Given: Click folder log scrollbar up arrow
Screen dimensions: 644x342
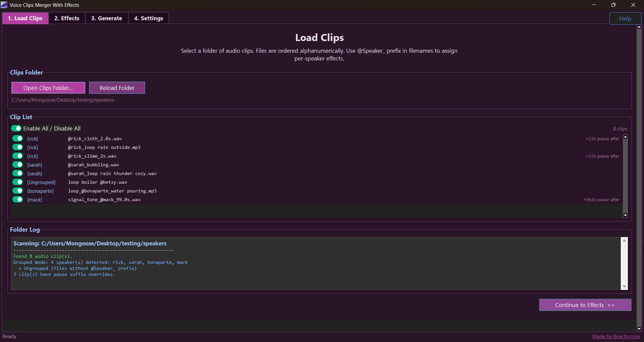Looking at the screenshot, I should point(624,241).
